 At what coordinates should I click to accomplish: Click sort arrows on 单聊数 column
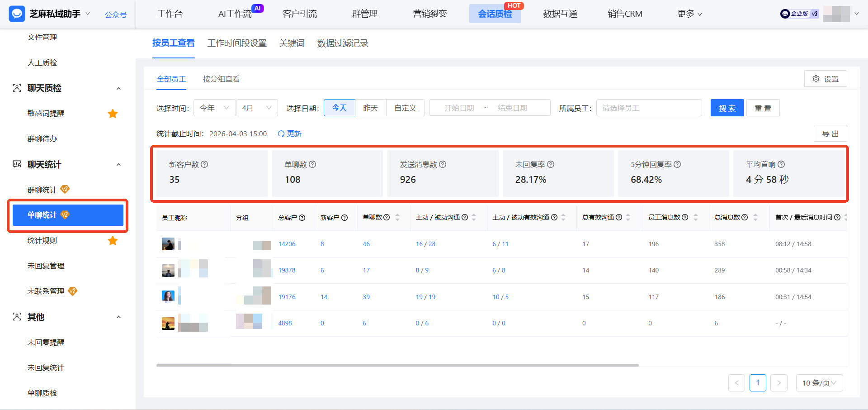[x=397, y=217]
